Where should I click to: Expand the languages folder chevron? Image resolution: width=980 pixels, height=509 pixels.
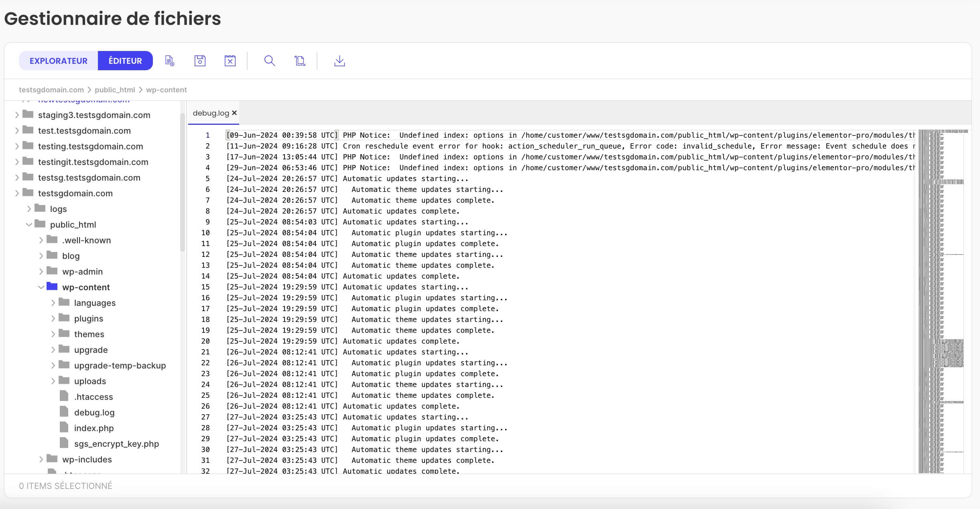[53, 303]
